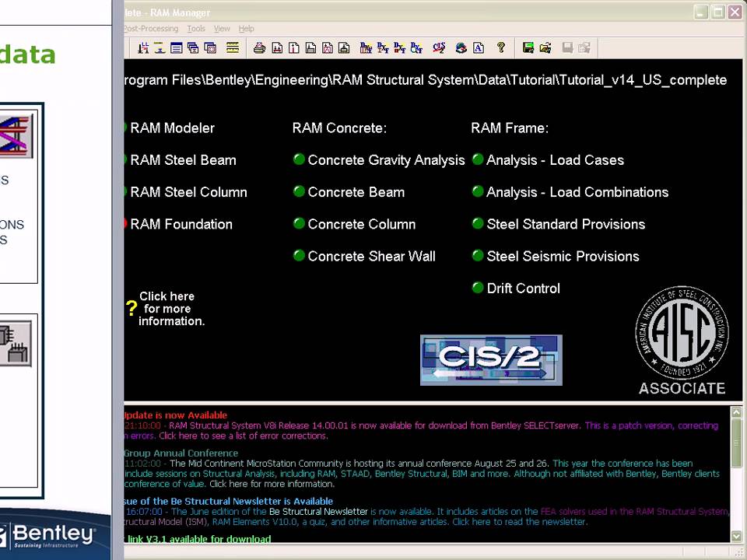
Task: Click the news panel scroll down arrow
Action: (736, 536)
